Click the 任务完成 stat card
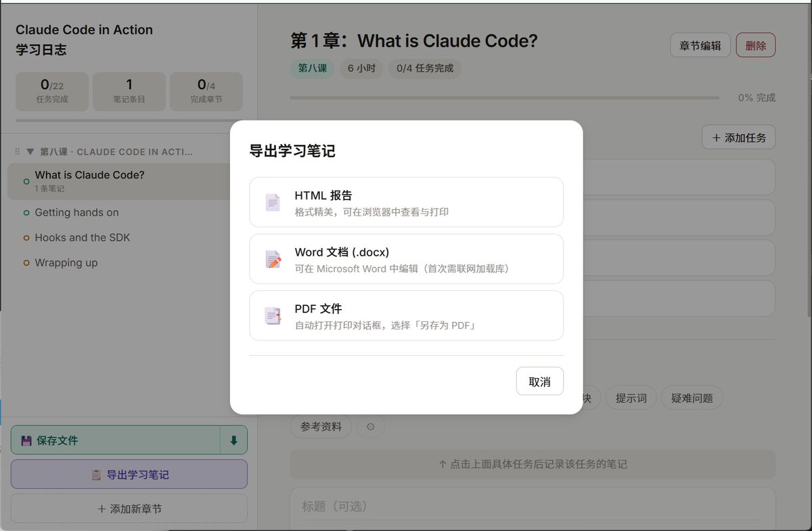812x531 pixels. pos(52,91)
